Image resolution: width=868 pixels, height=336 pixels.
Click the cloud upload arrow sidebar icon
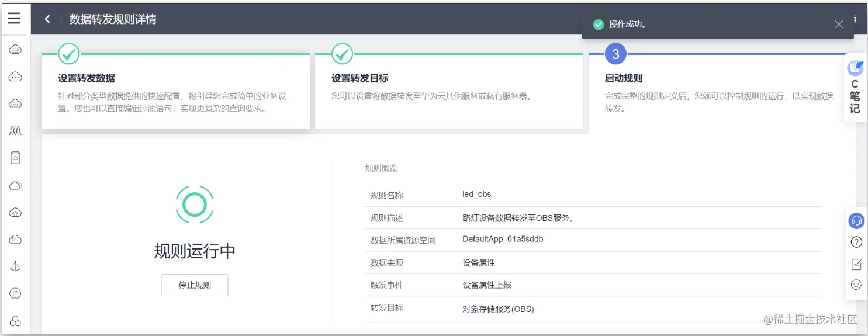tap(15, 213)
